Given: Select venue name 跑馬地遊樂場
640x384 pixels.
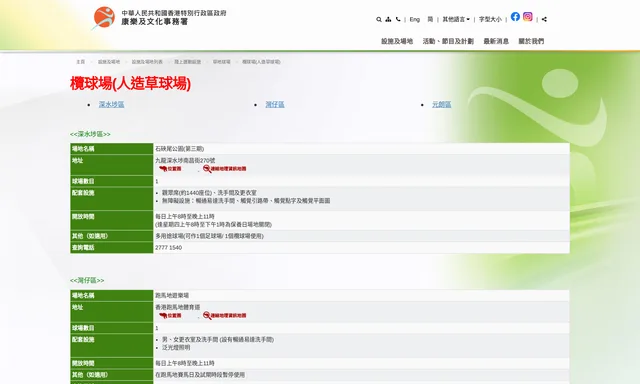Looking at the screenshot, I should pos(172,295).
